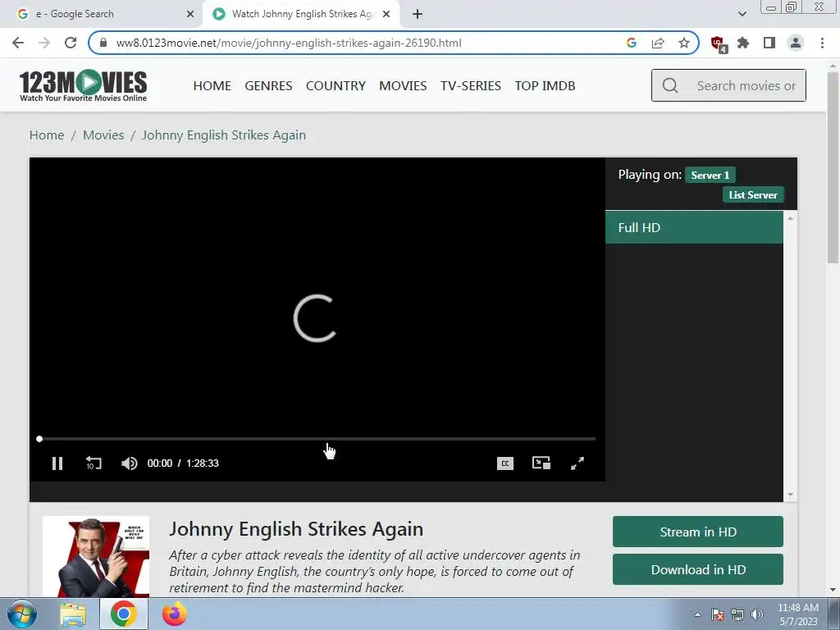Pause the video playback
The image size is (840, 630).
[x=57, y=463]
